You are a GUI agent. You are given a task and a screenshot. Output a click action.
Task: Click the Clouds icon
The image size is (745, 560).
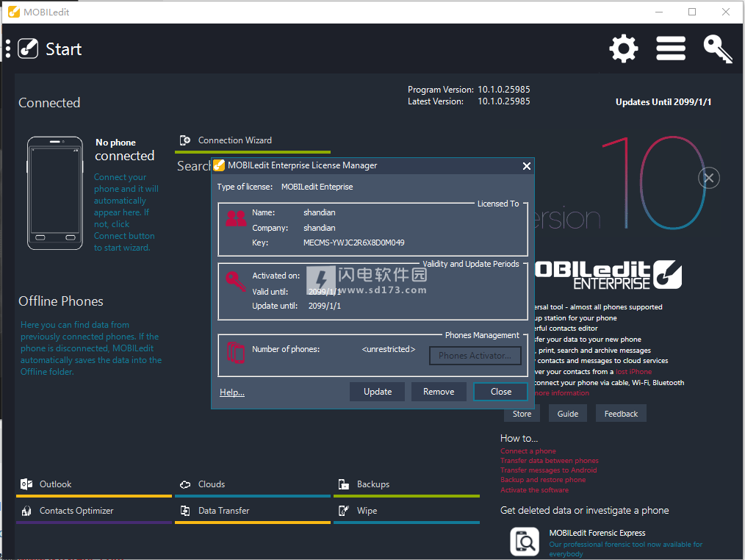185,484
